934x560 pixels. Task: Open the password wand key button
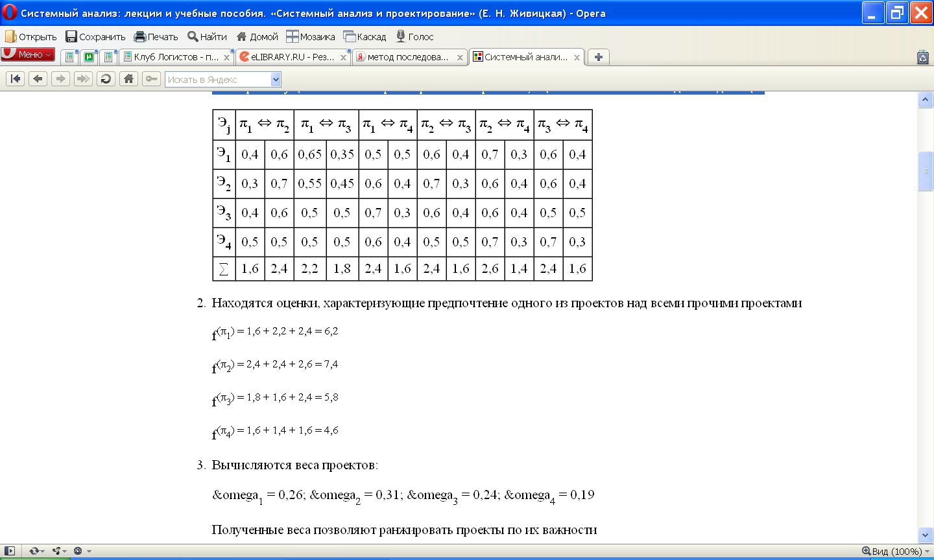point(151,79)
